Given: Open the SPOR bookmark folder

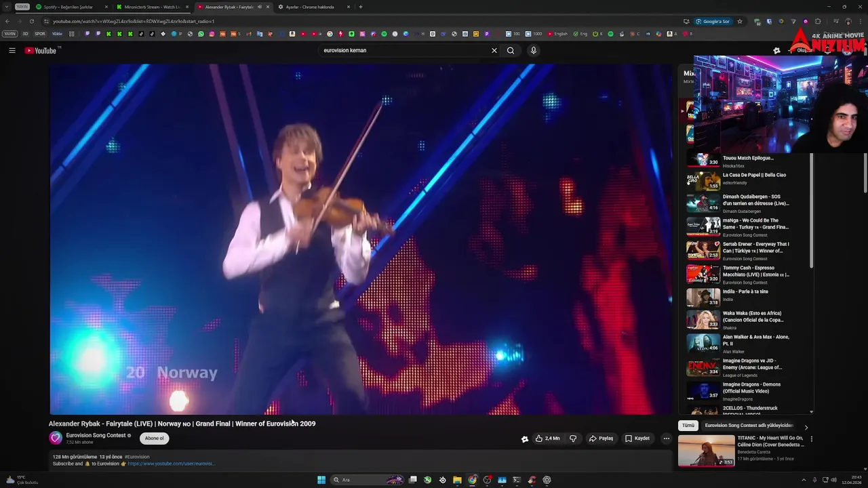Looking at the screenshot, I should pos(40,34).
